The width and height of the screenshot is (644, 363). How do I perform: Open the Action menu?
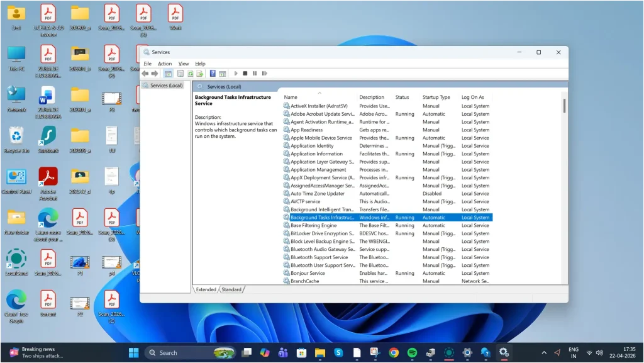pos(165,63)
